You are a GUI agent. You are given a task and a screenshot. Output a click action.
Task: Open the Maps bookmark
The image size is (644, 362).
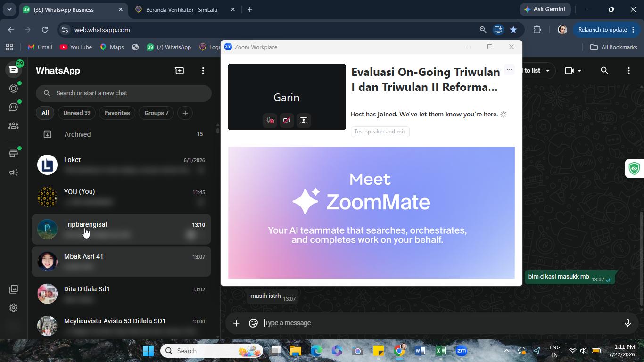point(112,47)
